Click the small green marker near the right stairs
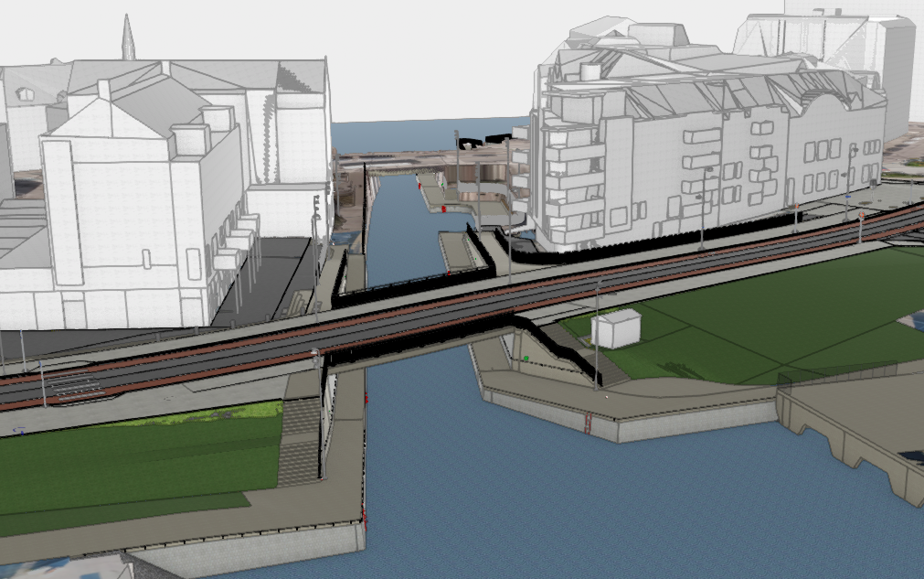The image size is (924, 579). 526,359
